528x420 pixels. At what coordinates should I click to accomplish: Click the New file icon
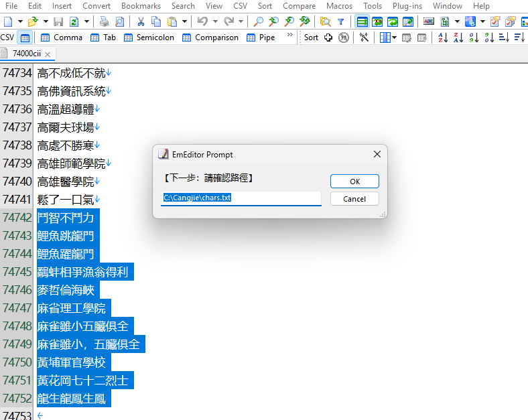pyautogui.click(x=8, y=22)
